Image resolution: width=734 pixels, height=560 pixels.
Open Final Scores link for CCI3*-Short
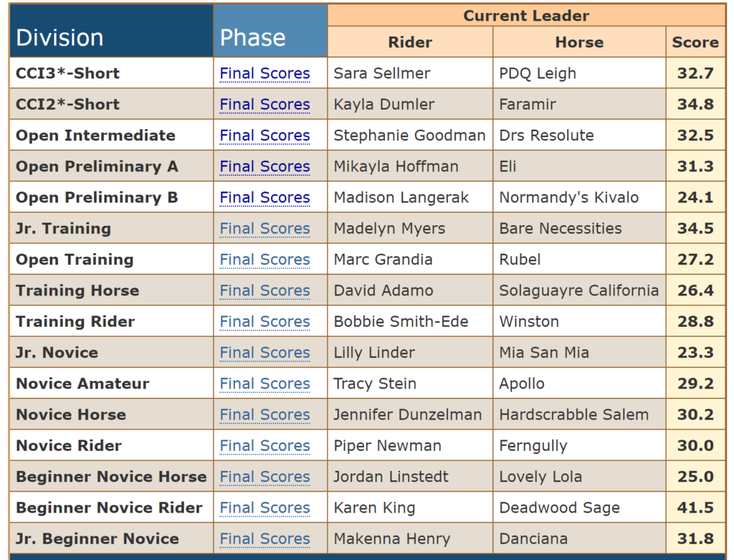265,74
